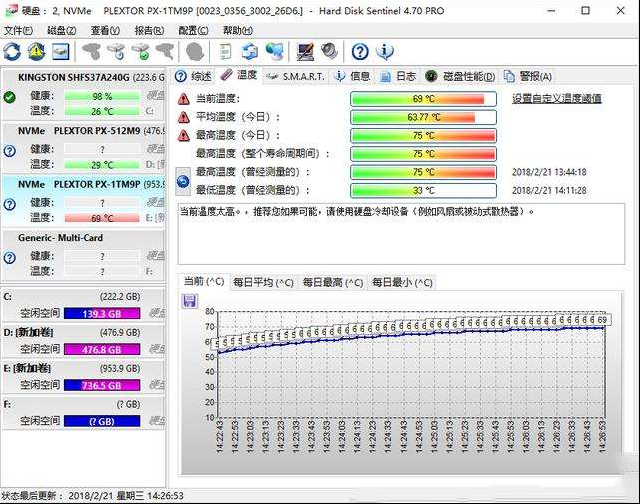The height and width of the screenshot is (504, 640).
Task: Click the save graph floppy disk icon
Action: (189, 301)
